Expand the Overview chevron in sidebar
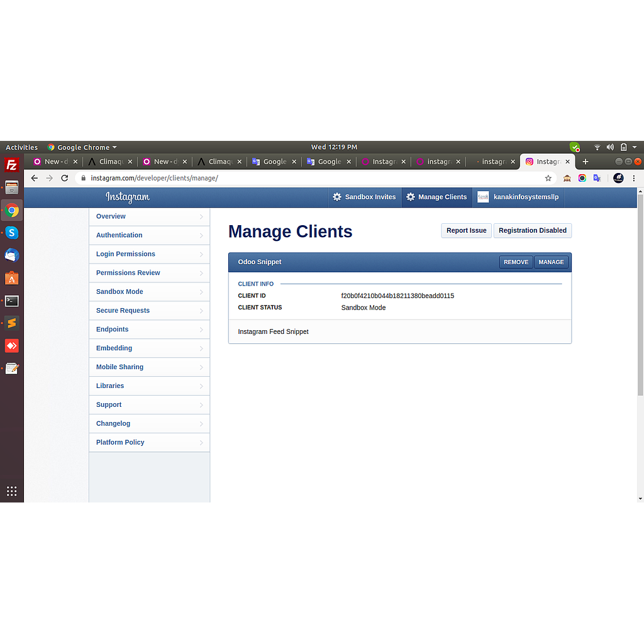Image resolution: width=644 pixels, height=644 pixels. 201,216
